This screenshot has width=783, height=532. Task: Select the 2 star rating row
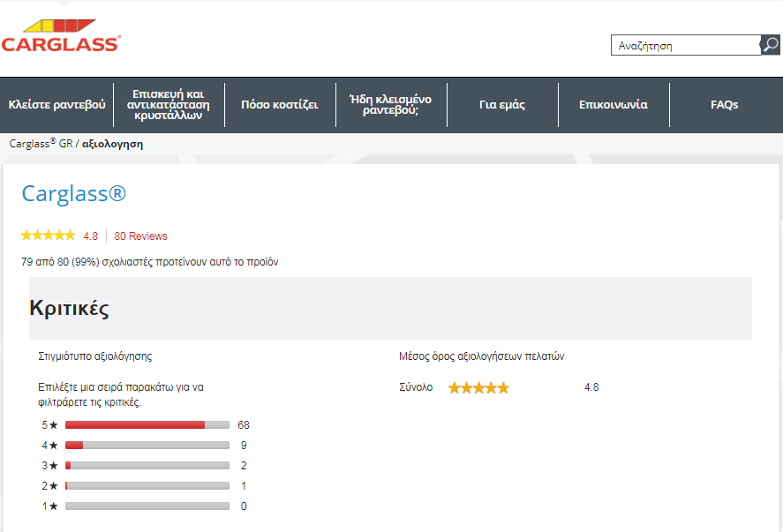(x=147, y=486)
